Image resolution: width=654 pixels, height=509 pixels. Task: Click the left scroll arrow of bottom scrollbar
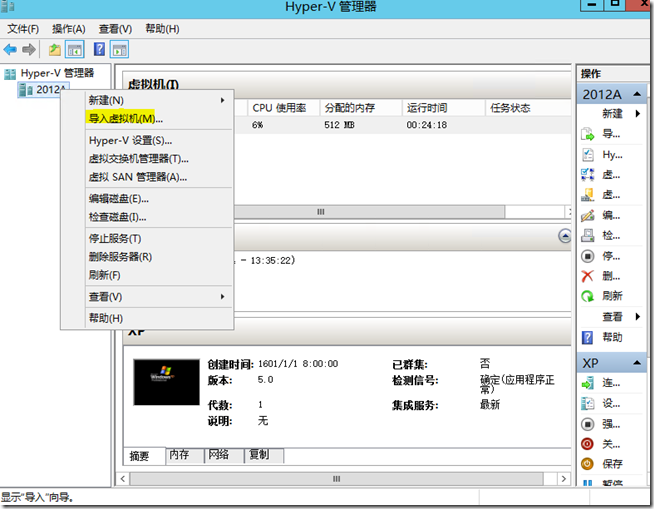123,479
